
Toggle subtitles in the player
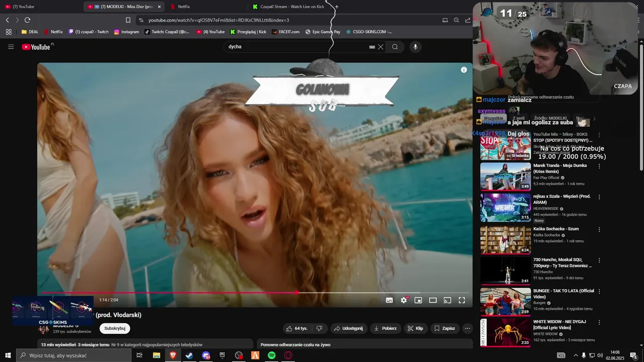[389, 300]
